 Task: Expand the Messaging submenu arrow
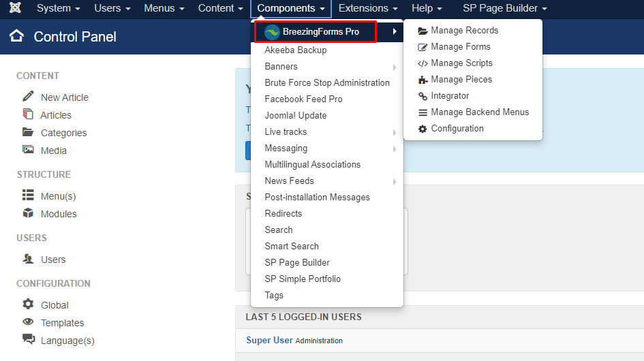click(395, 148)
